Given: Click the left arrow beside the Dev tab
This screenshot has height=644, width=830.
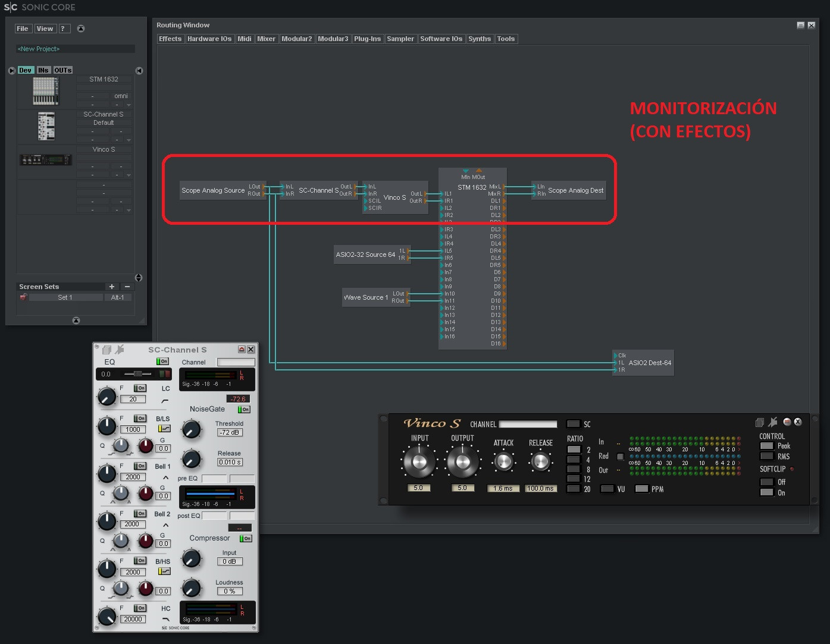Looking at the screenshot, I should [11, 70].
